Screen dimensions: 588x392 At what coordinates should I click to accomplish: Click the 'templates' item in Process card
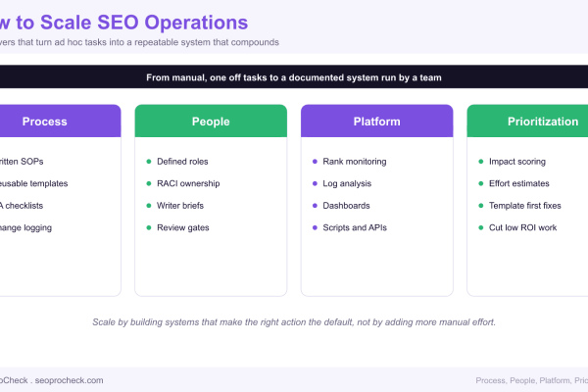pyautogui.click(x=33, y=183)
